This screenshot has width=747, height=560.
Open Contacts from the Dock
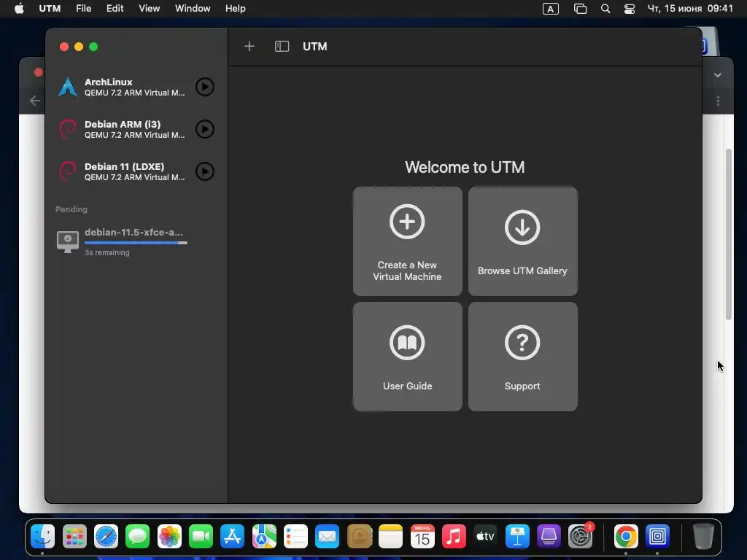tap(359, 537)
